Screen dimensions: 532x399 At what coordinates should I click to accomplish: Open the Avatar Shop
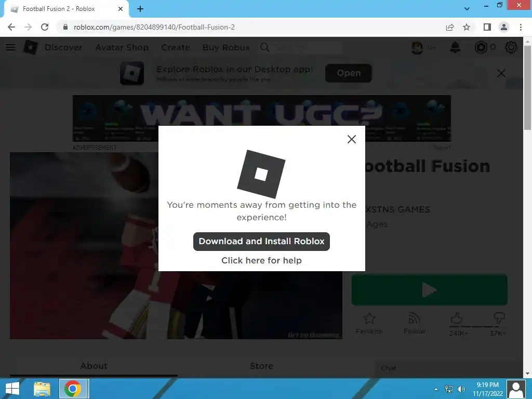coord(122,47)
